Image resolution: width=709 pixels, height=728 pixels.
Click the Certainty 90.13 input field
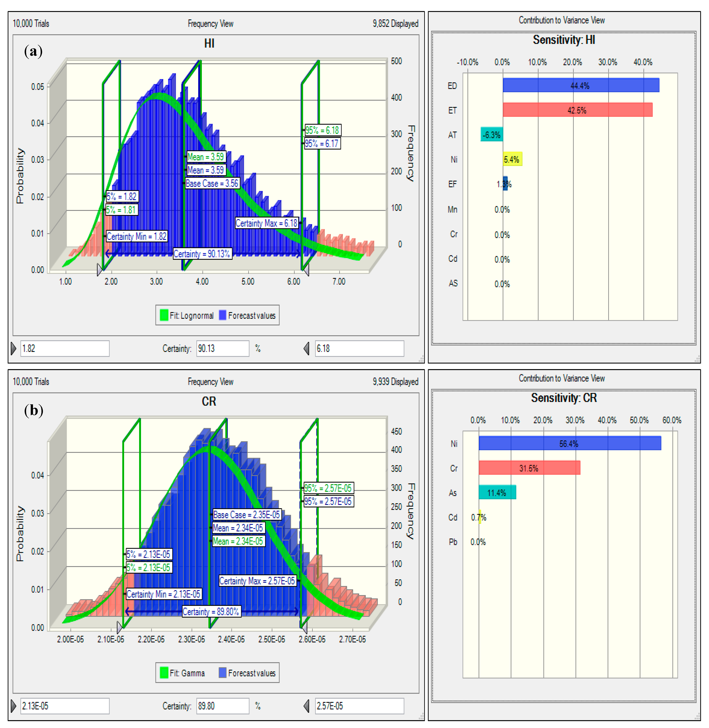click(x=222, y=348)
